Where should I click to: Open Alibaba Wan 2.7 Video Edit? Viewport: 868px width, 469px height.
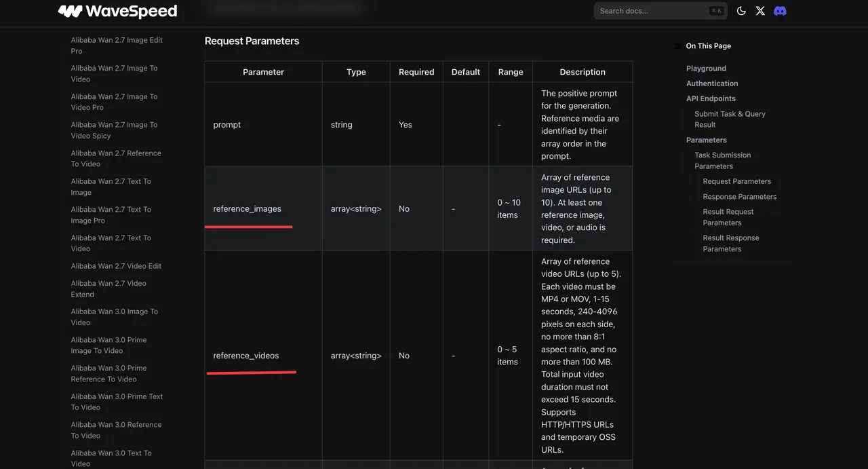116,266
